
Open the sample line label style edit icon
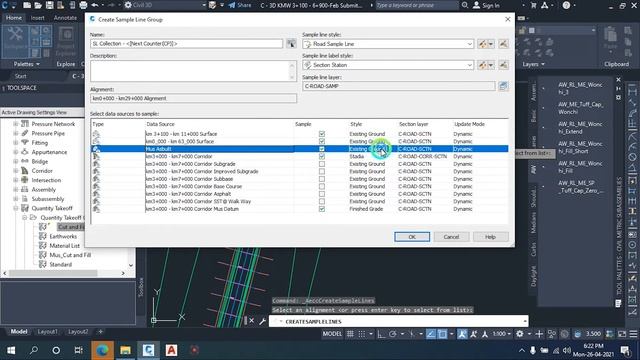[x=483, y=65]
